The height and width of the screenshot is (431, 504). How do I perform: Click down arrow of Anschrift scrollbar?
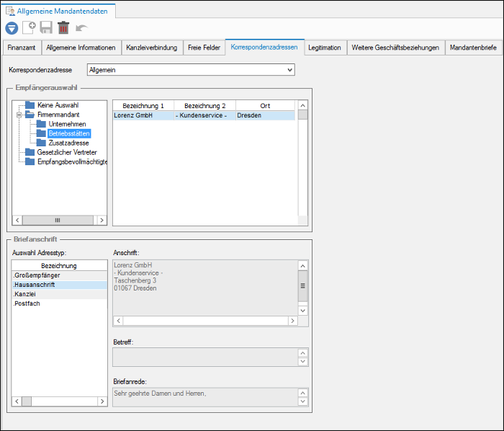click(x=303, y=311)
